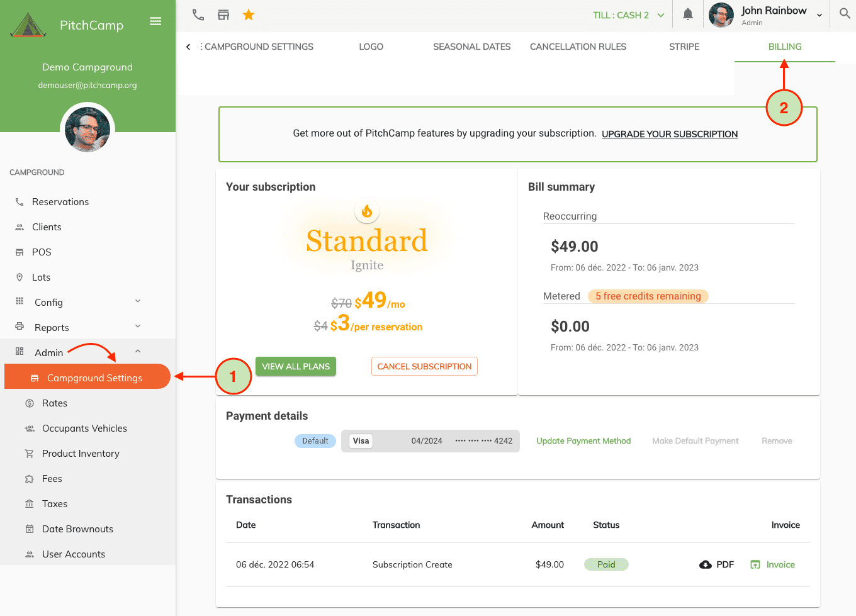Click the Lots pin icon in sidebar
The image size is (856, 616).
click(20, 277)
